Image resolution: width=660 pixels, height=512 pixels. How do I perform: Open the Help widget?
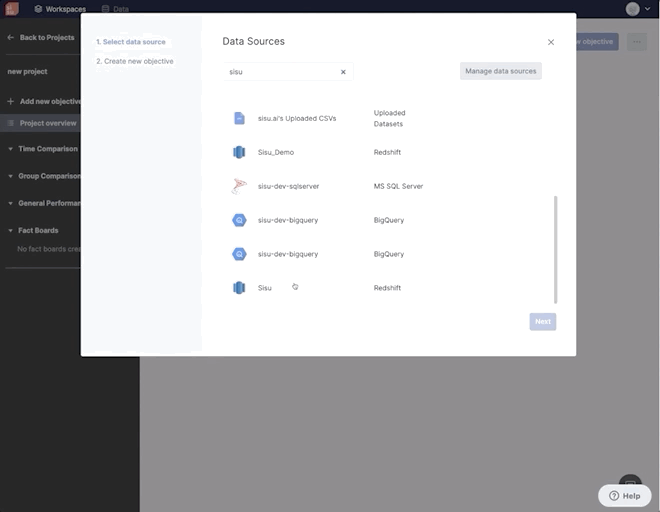(x=625, y=496)
